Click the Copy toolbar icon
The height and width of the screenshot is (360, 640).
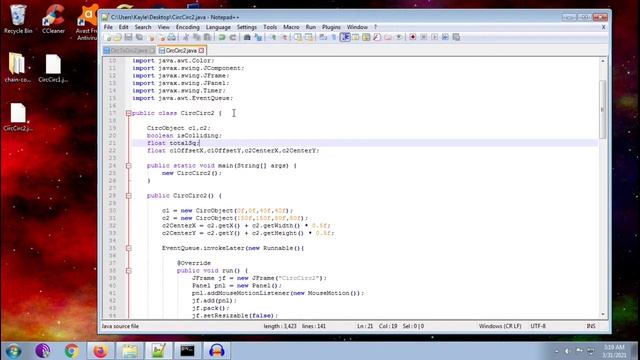click(x=197, y=38)
